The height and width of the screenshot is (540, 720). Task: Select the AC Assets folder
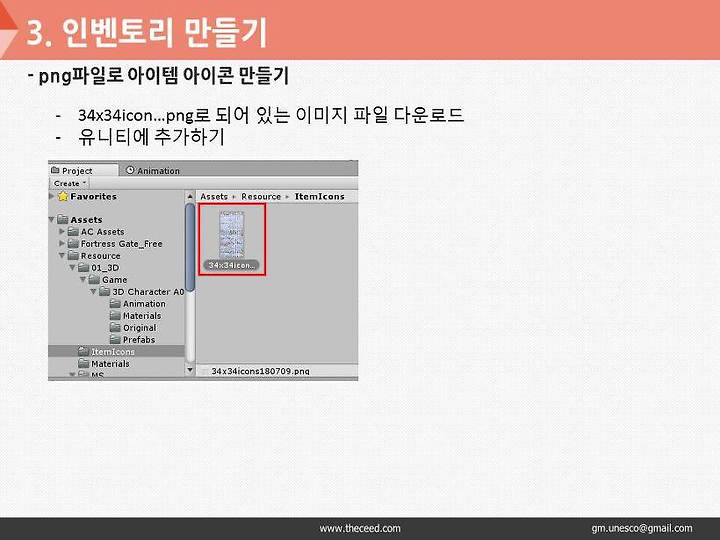tap(96, 231)
